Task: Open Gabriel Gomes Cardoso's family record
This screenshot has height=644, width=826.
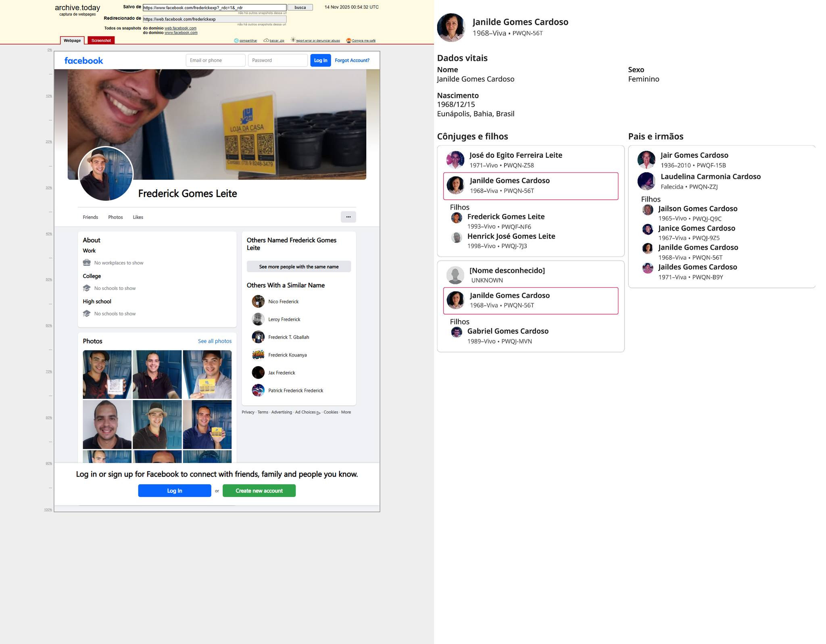Action: coord(507,331)
